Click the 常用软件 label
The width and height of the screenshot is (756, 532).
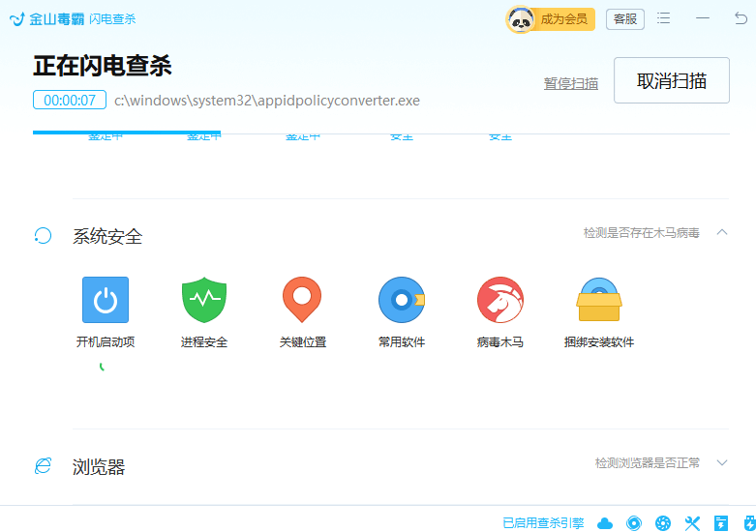pos(402,342)
